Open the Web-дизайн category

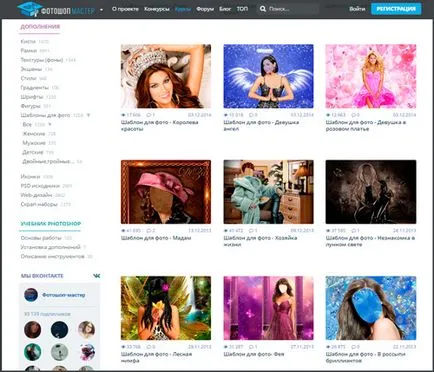[x=36, y=195]
